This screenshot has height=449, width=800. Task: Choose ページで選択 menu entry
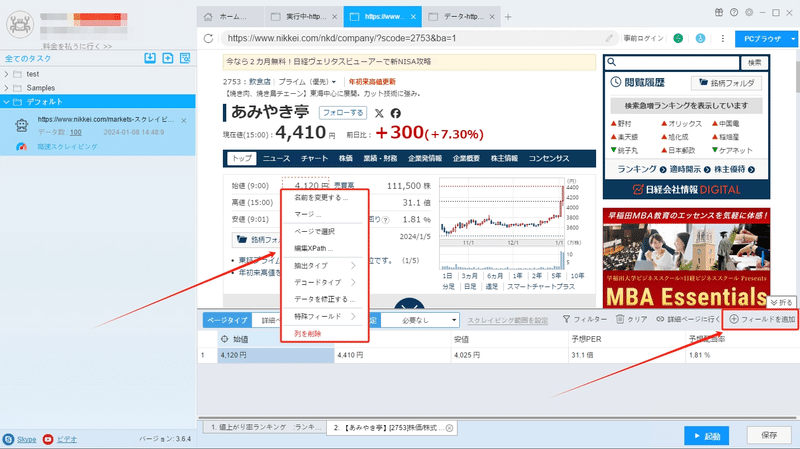point(314,231)
